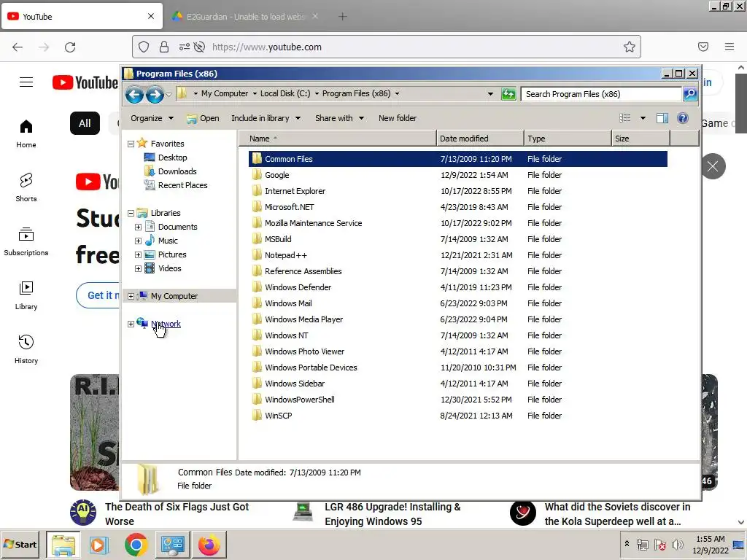The width and height of the screenshot is (747, 560).
Task: Click the Network link in navigation pane
Action: (166, 324)
